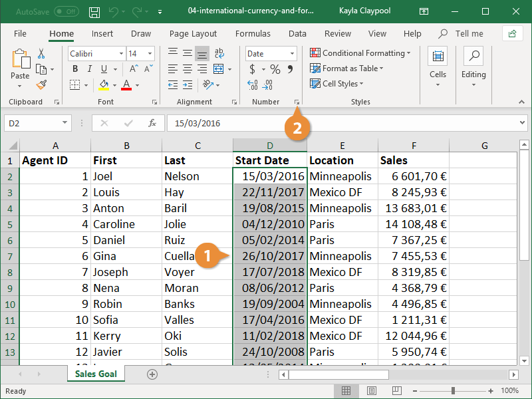Viewport: 532px width, 399px height.
Task: Switch to the Page Layout tab
Action: pyautogui.click(x=193, y=34)
